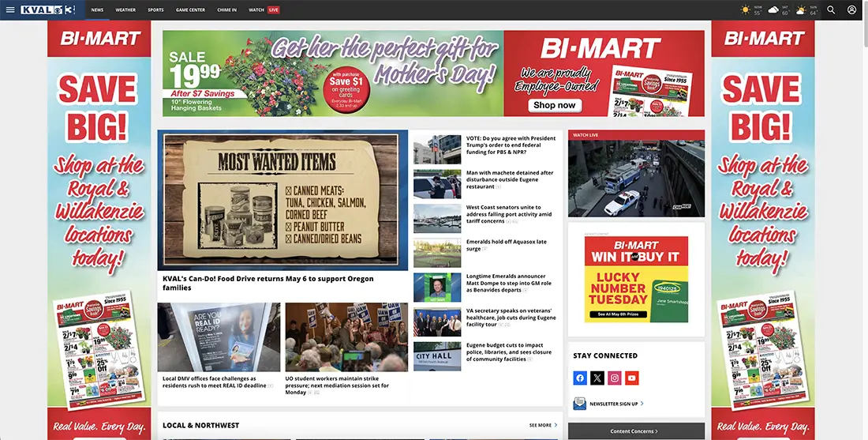Viewport: 868px width, 440px height.
Task: View Saturday cloudy forecast icon
Action: coord(773,10)
